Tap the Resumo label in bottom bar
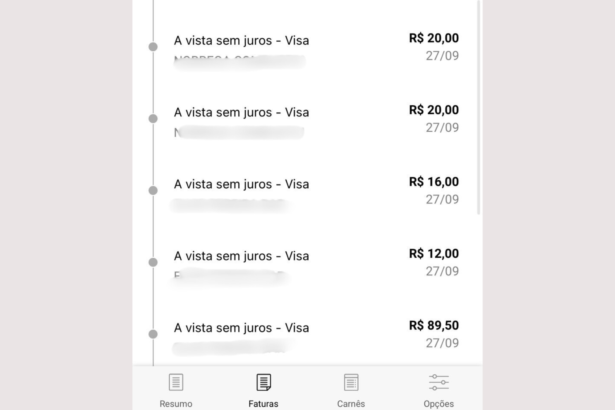This screenshot has height=410, width=615. click(x=176, y=404)
